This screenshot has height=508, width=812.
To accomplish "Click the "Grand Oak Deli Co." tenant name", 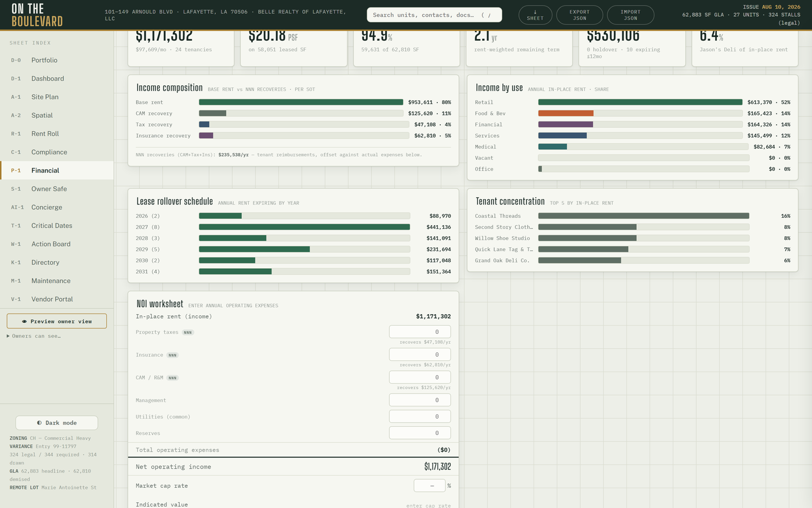I will [x=502, y=260].
